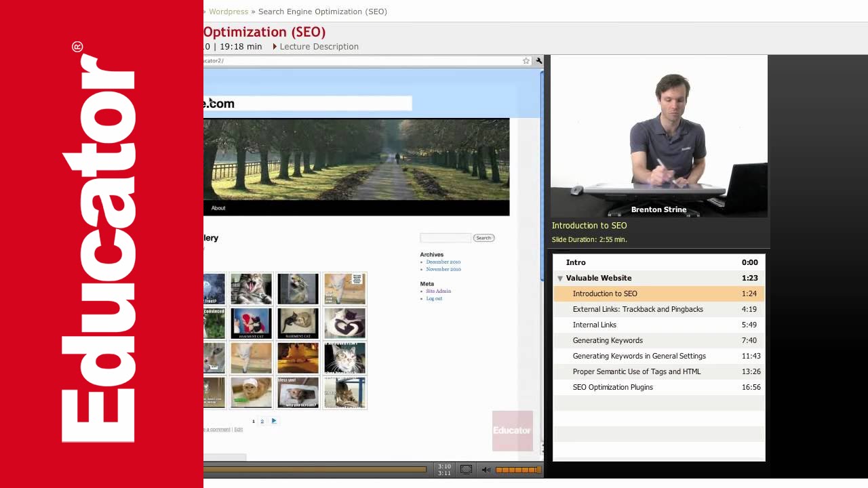The image size is (868, 488).
Task: Jump to External Links: Trackback and Pingbacks
Action: [x=659, y=309]
